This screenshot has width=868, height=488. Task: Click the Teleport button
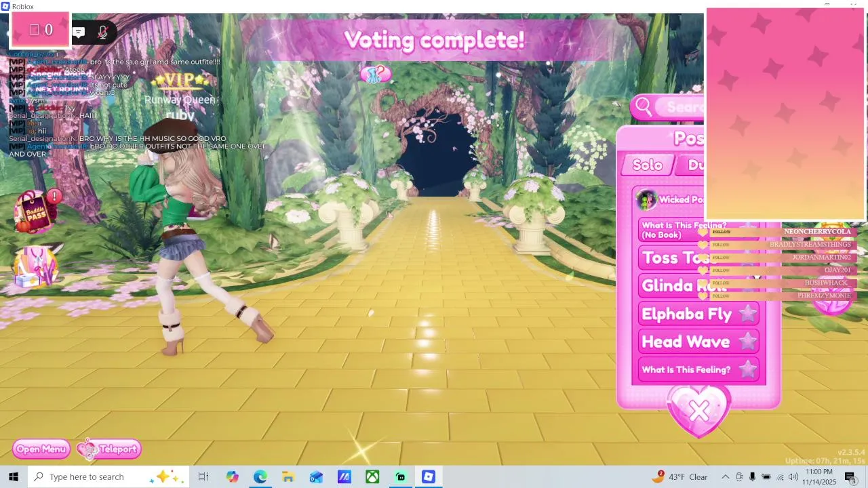click(109, 449)
